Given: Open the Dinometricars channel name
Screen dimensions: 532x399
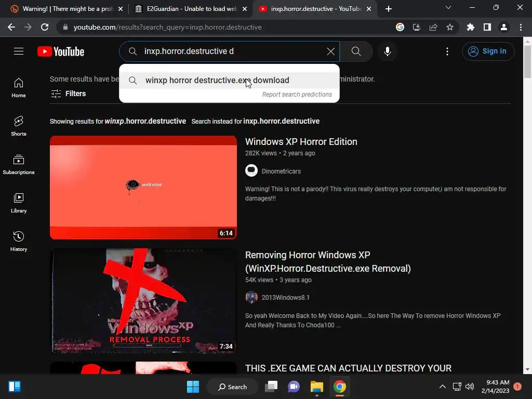Looking at the screenshot, I should 281,171.
